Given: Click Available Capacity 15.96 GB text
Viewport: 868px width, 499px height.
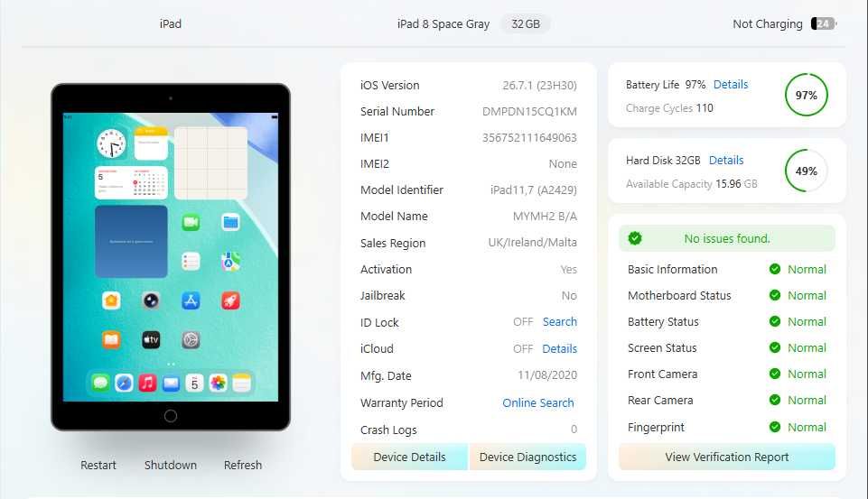Looking at the screenshot, I should coord(691,184).
